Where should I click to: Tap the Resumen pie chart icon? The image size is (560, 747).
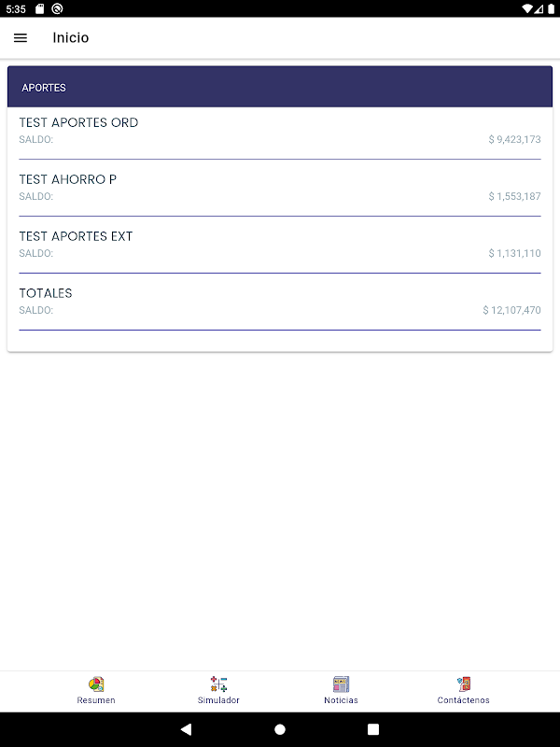coord(96,684)
